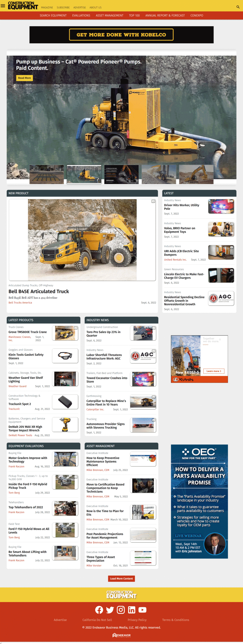
Task: Click the search magnifier icon
Action: pyautogui.click(x=238, y=7)
